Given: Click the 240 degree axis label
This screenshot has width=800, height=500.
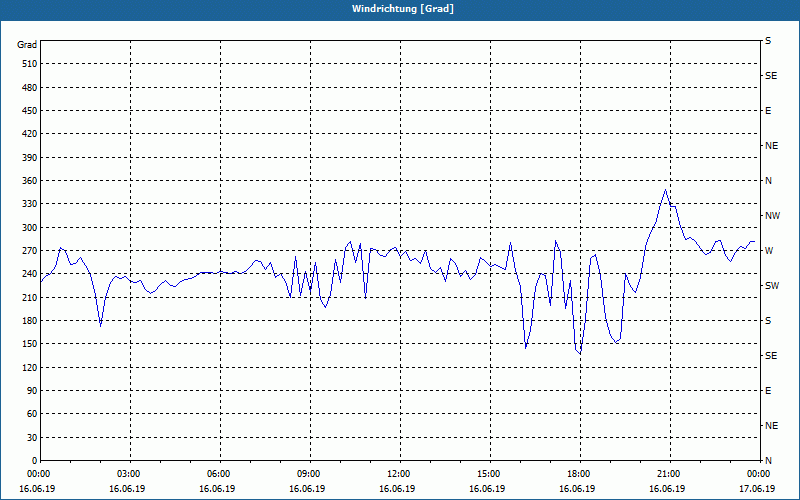Looking at the screenshot, I should click(30, 274).
